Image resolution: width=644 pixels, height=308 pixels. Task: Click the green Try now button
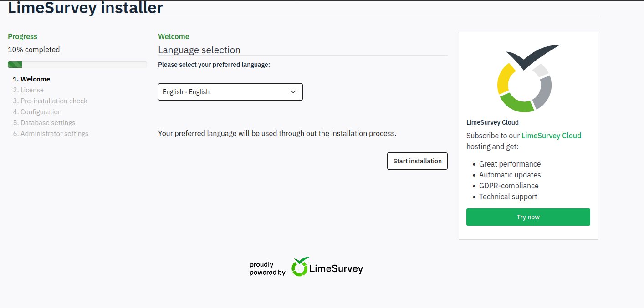tap(528, 217)
